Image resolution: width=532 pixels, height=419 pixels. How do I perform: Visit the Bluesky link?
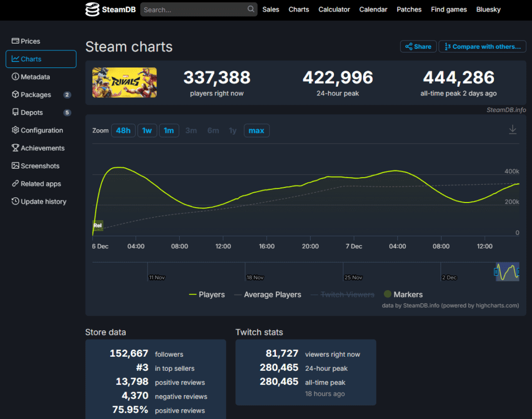(x=488, y=9)
